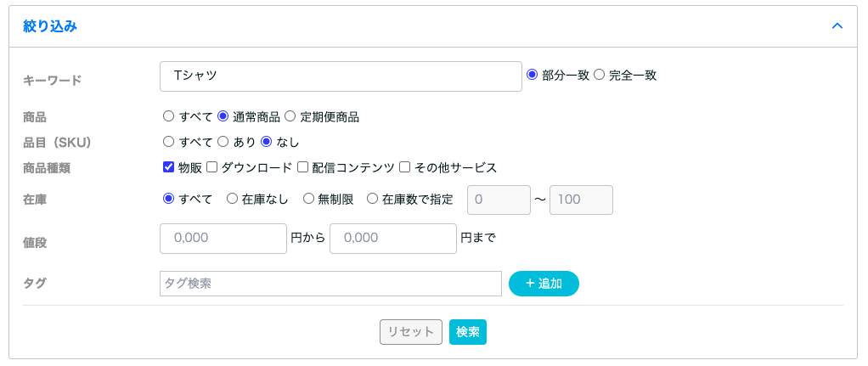Viewport: 868px width, 366px height.
Task: Uncheck the 物販 checkbox
Action: [168, 167]
